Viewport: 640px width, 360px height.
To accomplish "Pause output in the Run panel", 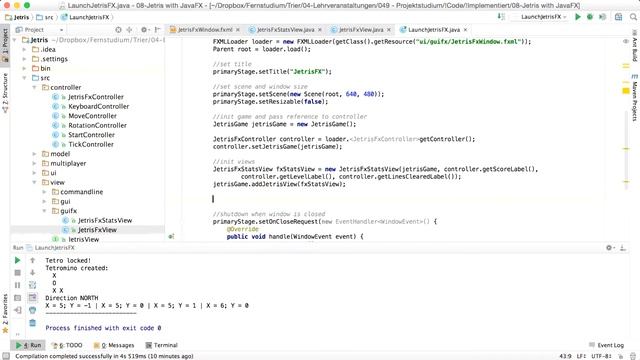I will pos(18,285).
